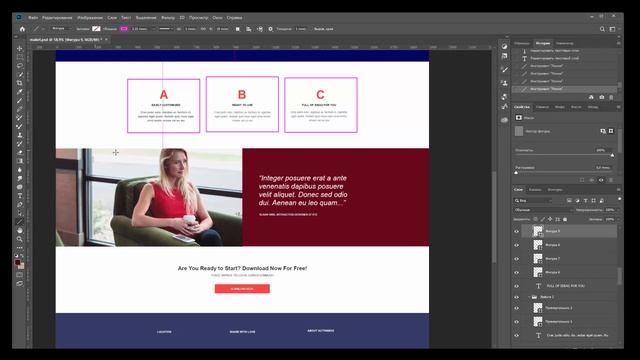Open the Layers panel flyout menu
Image resolution: width=640 pixels, height=360 pixels.
pos(618,190)
